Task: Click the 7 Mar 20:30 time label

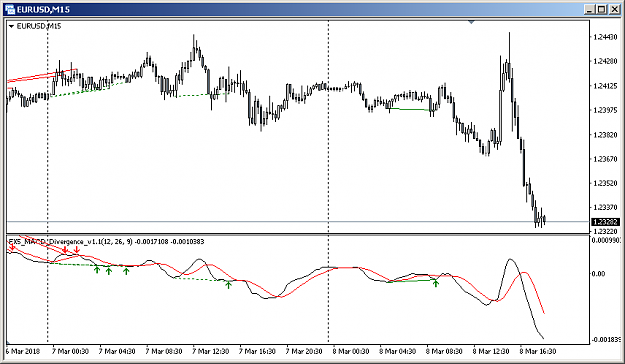Action: pos(304,351)
